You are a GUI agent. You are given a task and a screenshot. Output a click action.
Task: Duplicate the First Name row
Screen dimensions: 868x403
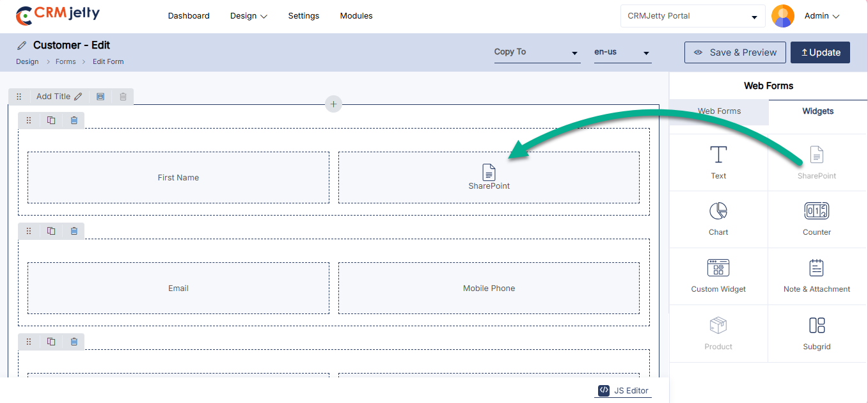(x=51, y=120)
